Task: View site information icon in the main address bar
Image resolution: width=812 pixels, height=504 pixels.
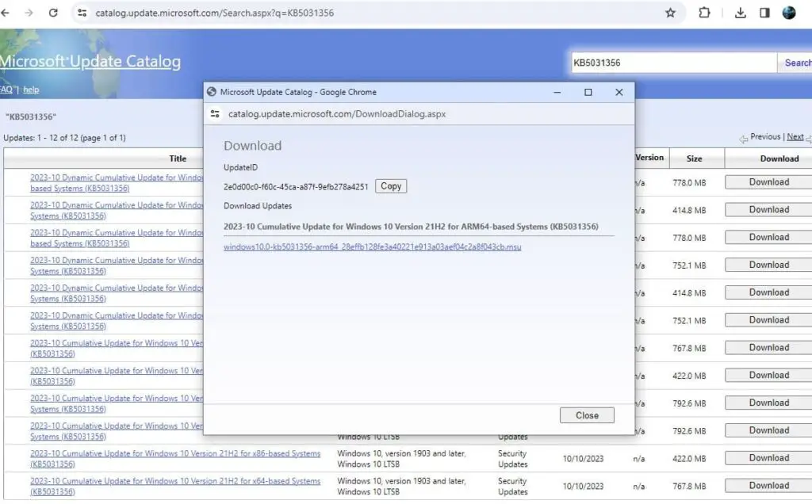Action: click(82, 13)
